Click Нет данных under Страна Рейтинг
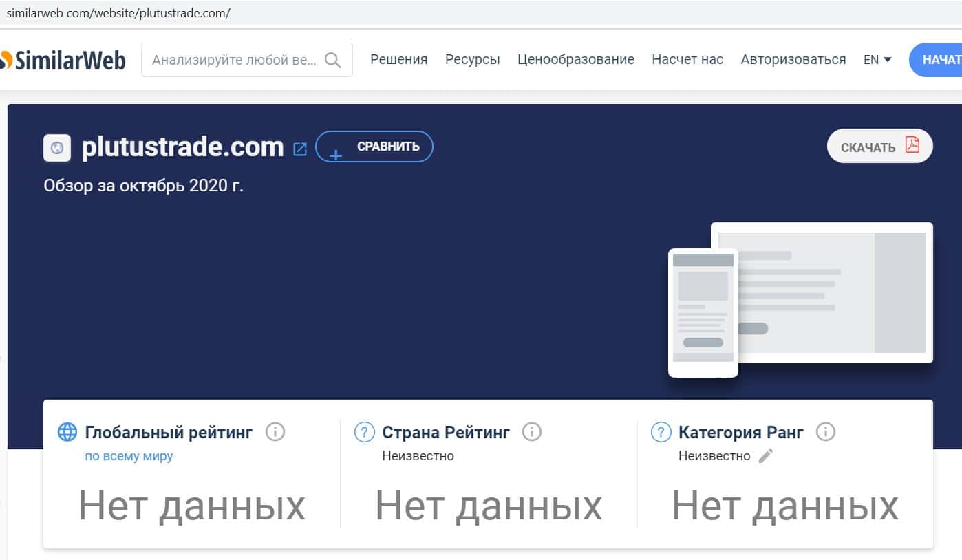 click(x=489, y=505)
